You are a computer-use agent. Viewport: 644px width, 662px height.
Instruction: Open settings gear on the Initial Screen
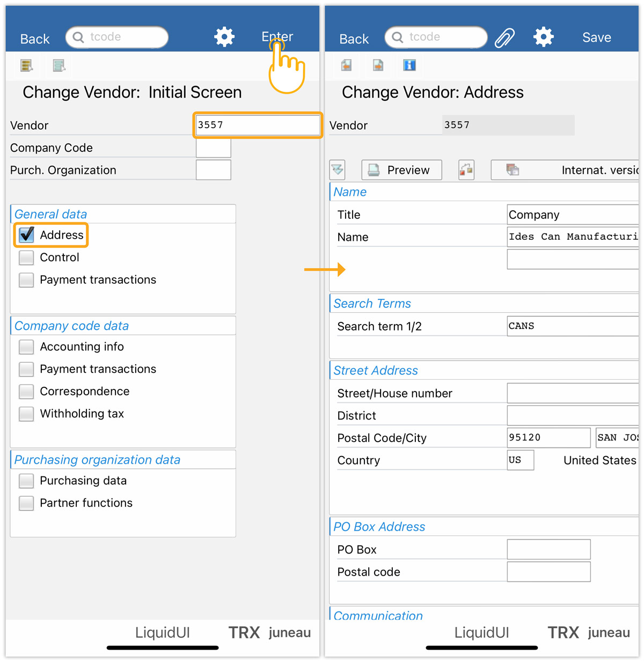(224, 37)
